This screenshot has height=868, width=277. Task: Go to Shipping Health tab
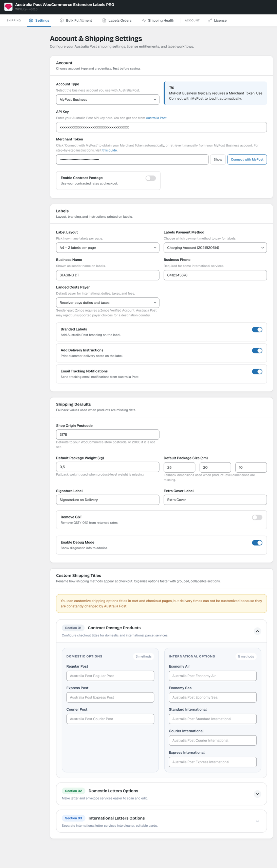(x=158, y=20)
